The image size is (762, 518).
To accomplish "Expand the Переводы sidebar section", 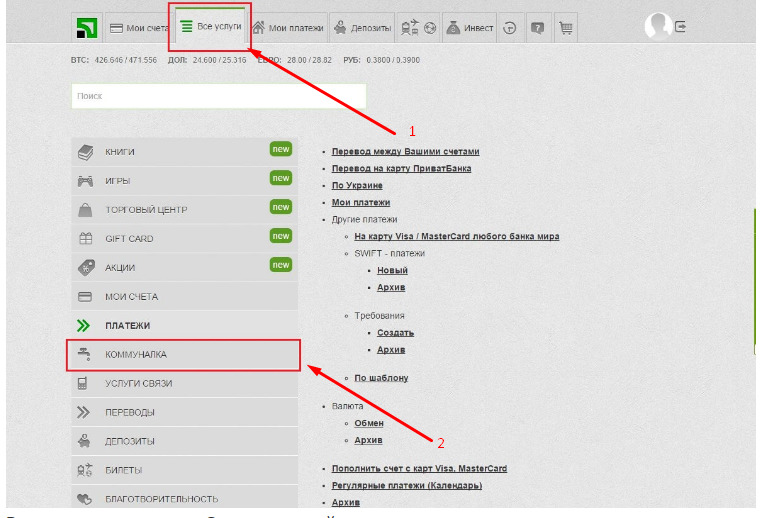I will [129, 412].
